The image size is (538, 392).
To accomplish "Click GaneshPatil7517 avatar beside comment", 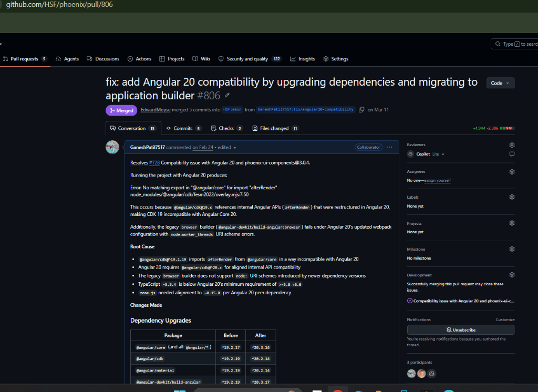I will pos(112,147).
